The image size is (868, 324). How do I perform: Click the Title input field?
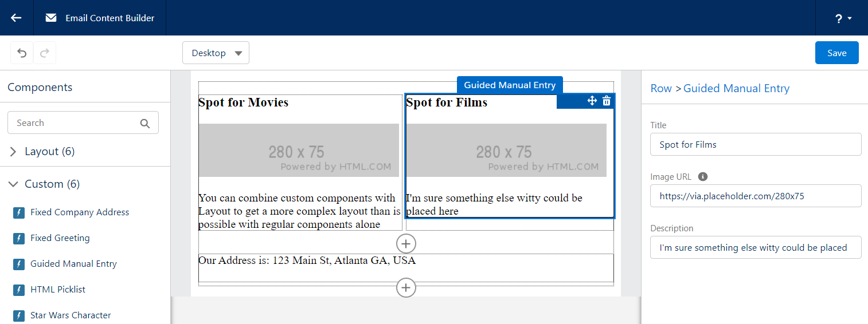click(756, 144)
